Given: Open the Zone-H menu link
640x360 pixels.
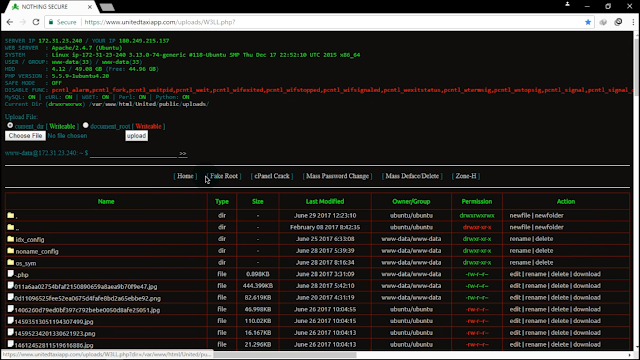Looking at the screenshot, I should (466, 176).
